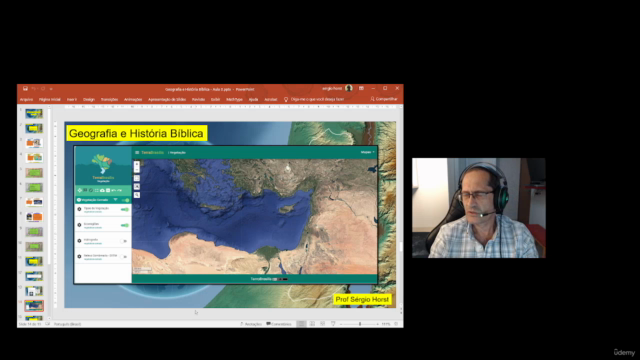Start the Slide Show from status bar icon
Screen dimensions: 640x360
tap(333, 324)
